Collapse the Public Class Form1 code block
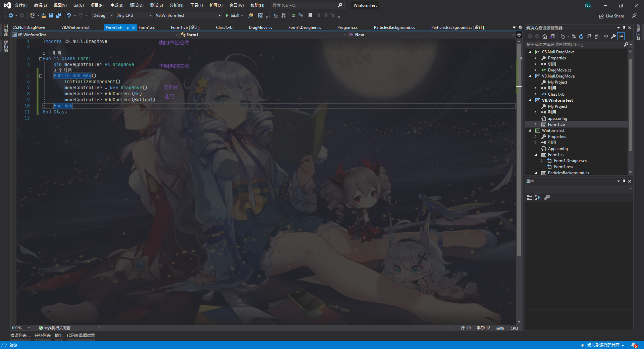 click(x=41, y=59)
